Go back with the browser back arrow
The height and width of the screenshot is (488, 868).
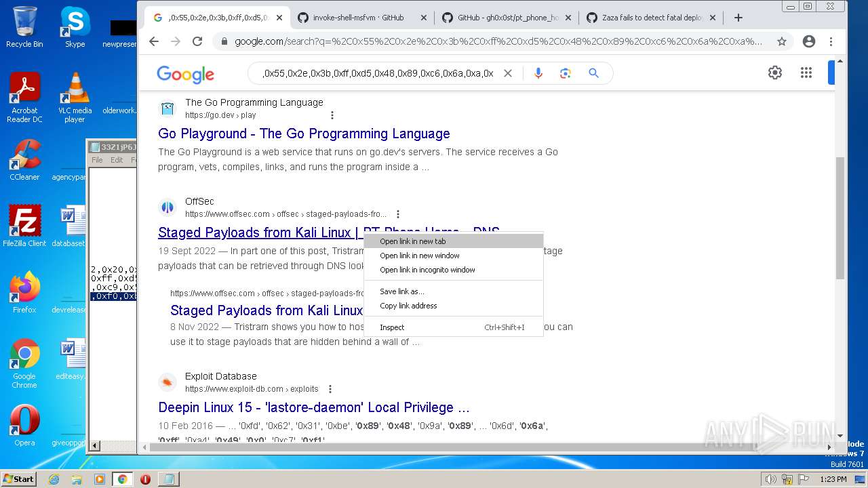tap(154, 41)
